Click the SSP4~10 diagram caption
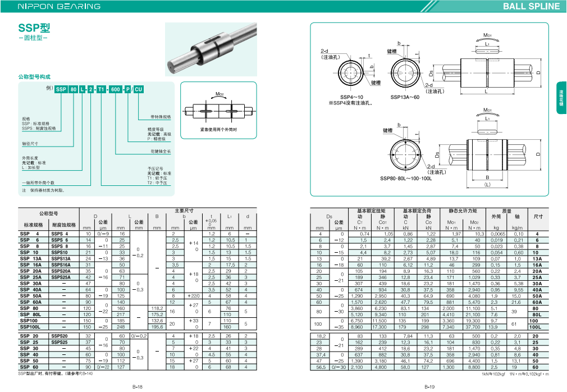This screenshot has height=392, width=567. click(x=351, y=97)
